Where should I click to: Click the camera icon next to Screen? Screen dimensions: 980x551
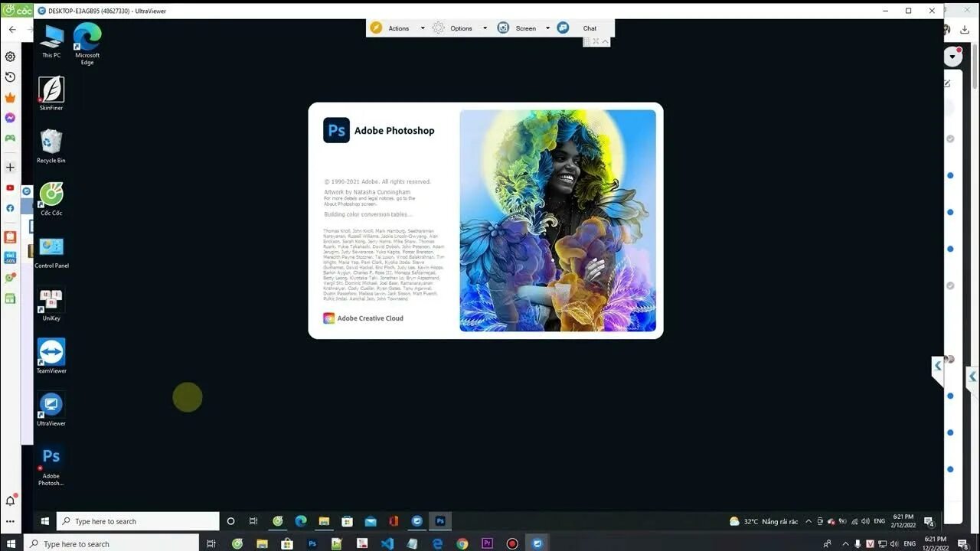(x=503, y=28)
